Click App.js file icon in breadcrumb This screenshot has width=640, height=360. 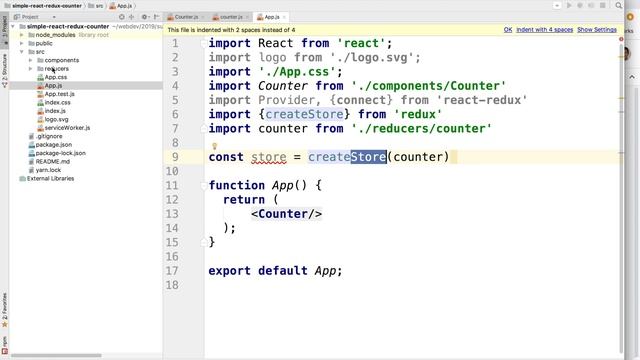[112, 6]
